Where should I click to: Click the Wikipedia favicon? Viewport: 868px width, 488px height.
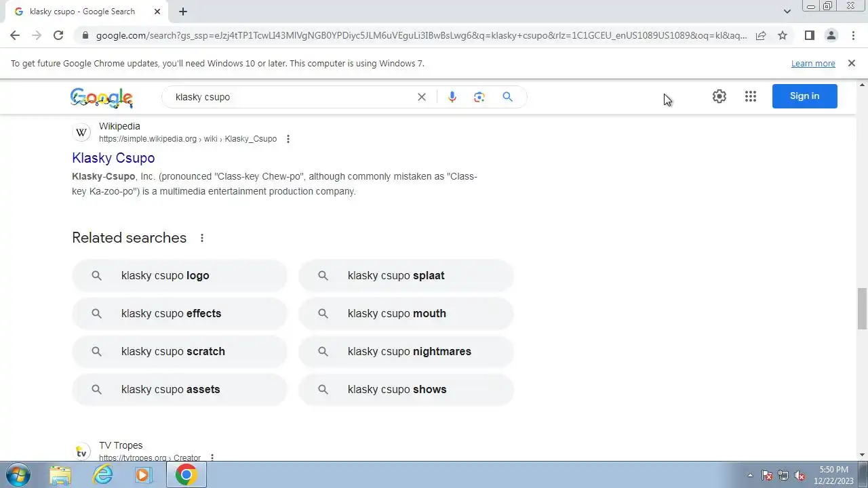click(81, 132)
